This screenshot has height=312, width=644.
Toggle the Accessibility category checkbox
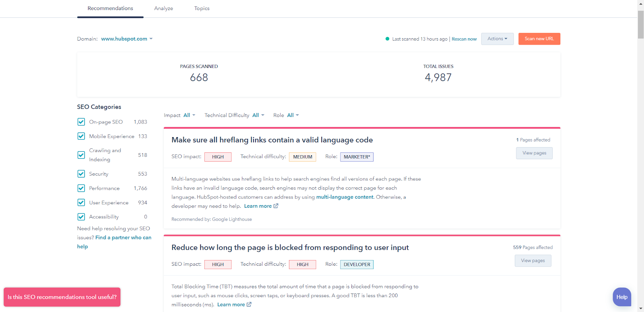tap(81, 216)
